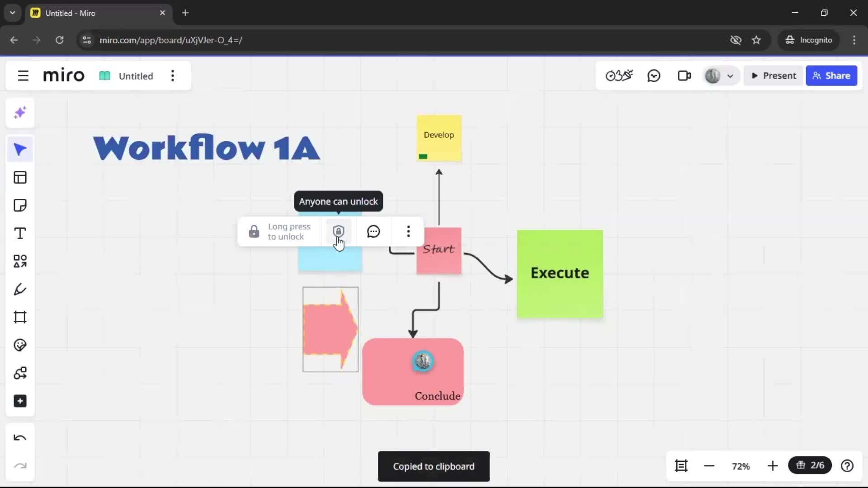The width and height of the screenshot is (868, 488).
Task: Open the Help question mark
Action: (847, 466)
